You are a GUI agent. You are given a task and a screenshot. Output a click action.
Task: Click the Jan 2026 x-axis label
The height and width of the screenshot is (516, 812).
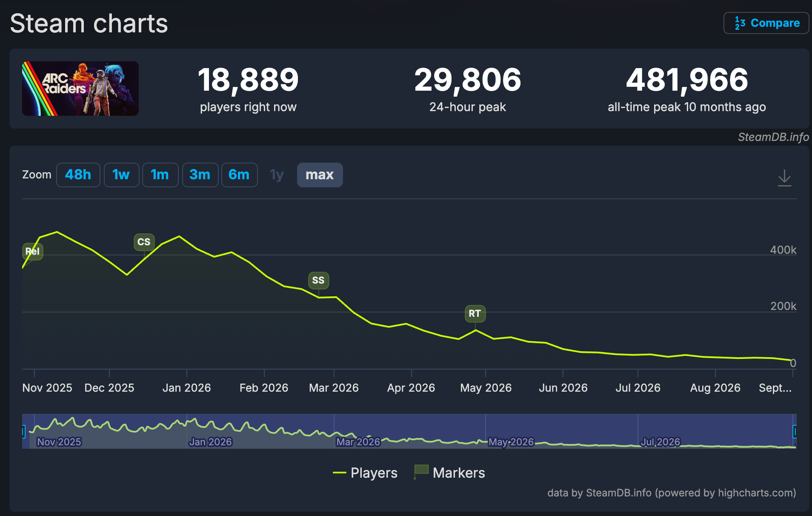click(x=187, y=388)
